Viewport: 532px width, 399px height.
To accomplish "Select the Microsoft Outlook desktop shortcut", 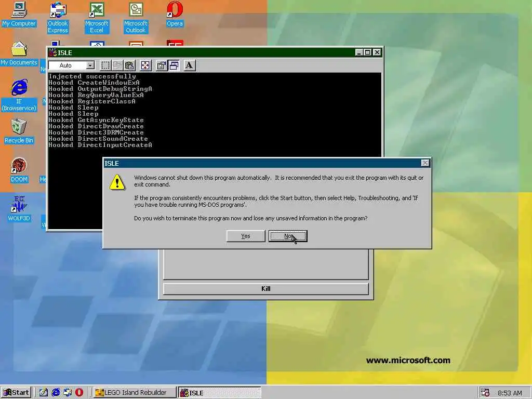I will click(136, 18).
